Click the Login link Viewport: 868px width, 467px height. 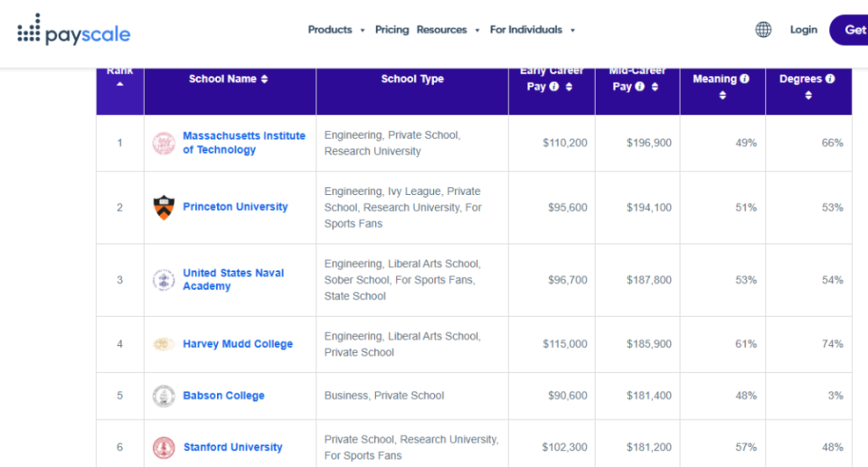click(803, 30)
